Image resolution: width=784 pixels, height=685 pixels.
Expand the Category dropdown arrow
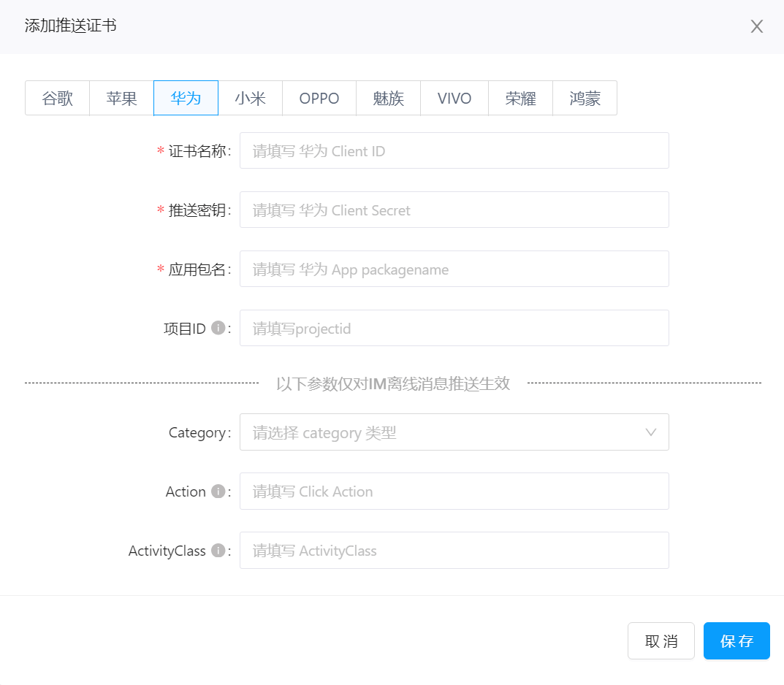pyautogui.click(x=651, y=432)
